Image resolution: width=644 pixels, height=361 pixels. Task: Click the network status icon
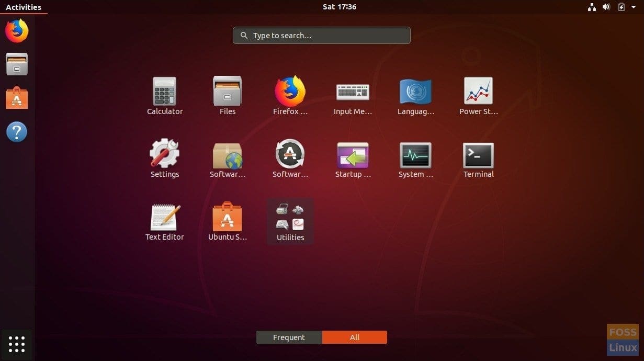click(592, 7)
